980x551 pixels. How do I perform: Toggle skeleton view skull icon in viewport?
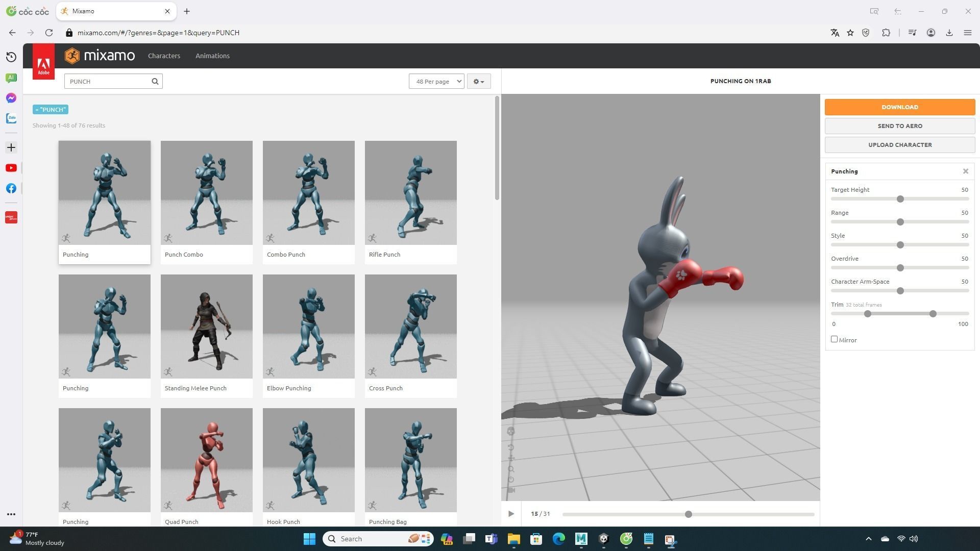(x=511, y=432)
